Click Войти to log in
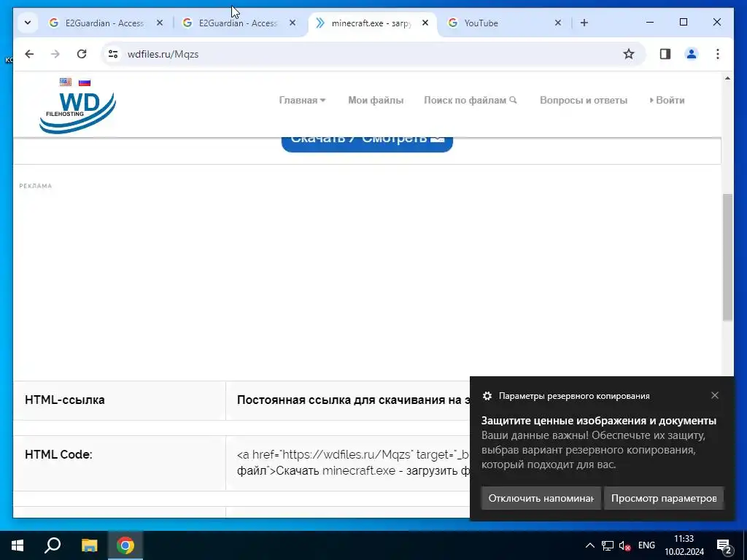Viewport: 747px width, 560px height. [667, 100]
